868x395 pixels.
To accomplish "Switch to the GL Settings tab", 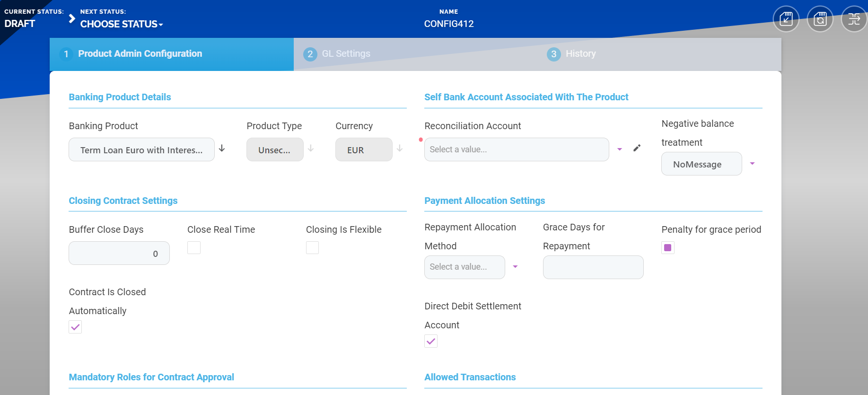I will click(346, 54).
